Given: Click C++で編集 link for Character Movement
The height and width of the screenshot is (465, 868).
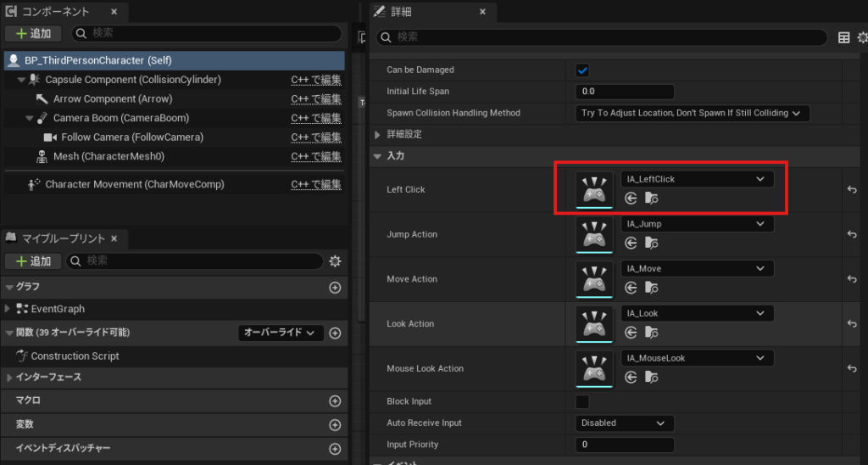Looking at the screenshot, I should point(316,184).
